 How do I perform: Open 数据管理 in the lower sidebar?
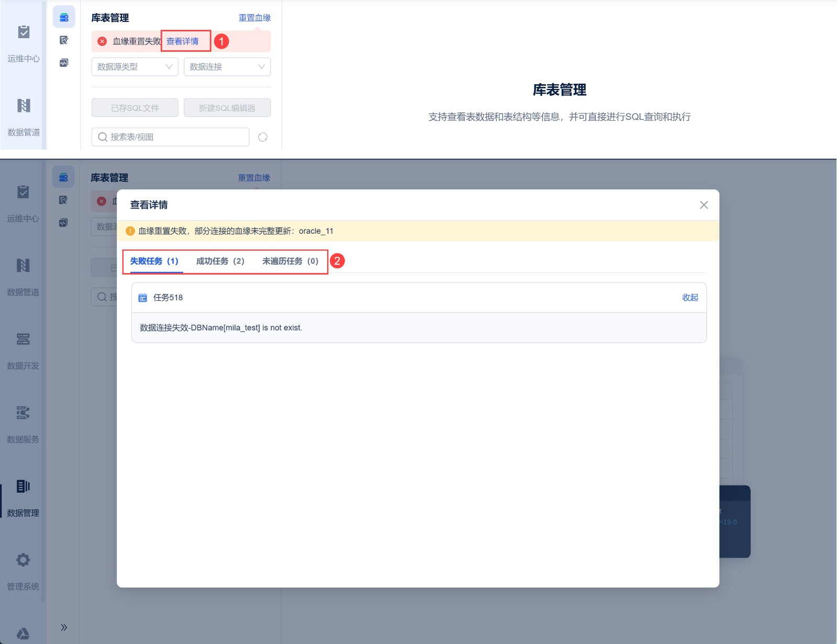pos(23,499)
